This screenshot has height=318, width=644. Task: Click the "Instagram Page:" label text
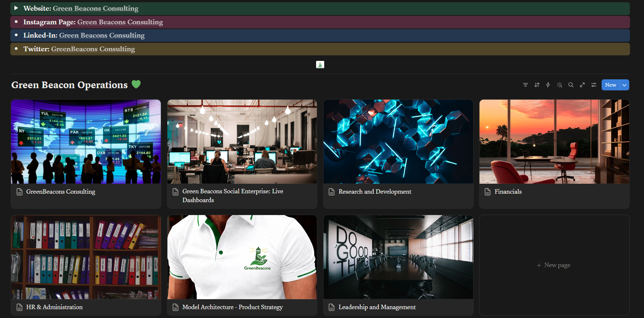tap(49, 22)
